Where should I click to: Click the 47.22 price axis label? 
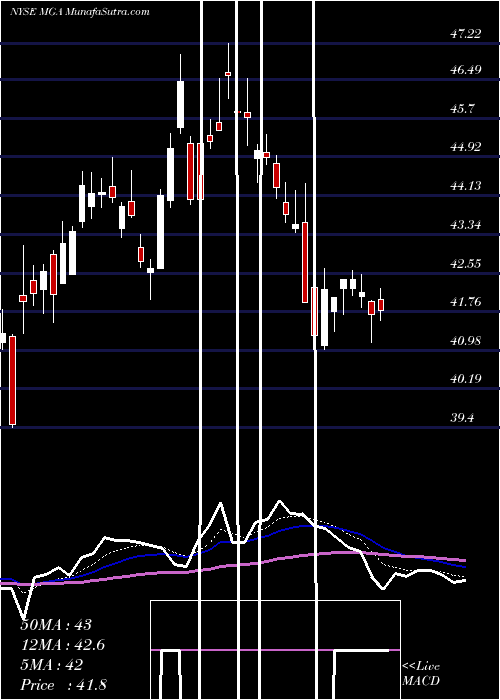pos(466,33)
